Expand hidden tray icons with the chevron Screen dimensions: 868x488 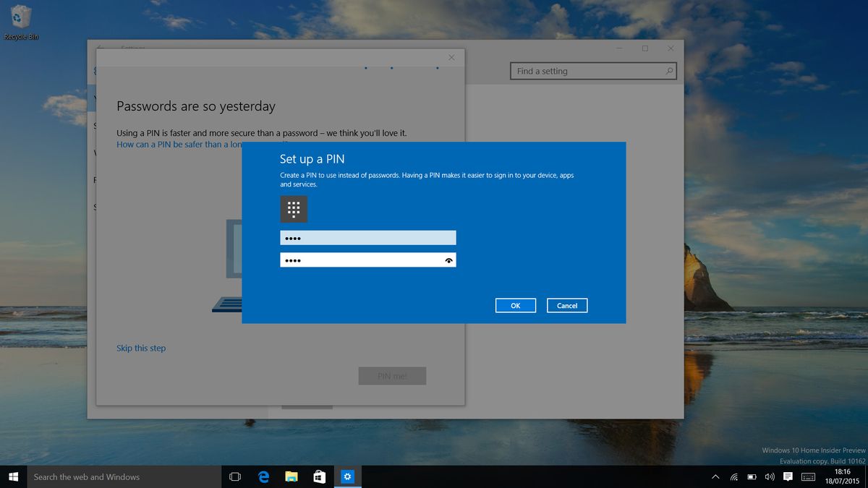pyautogui.click(x=715, y=476)
